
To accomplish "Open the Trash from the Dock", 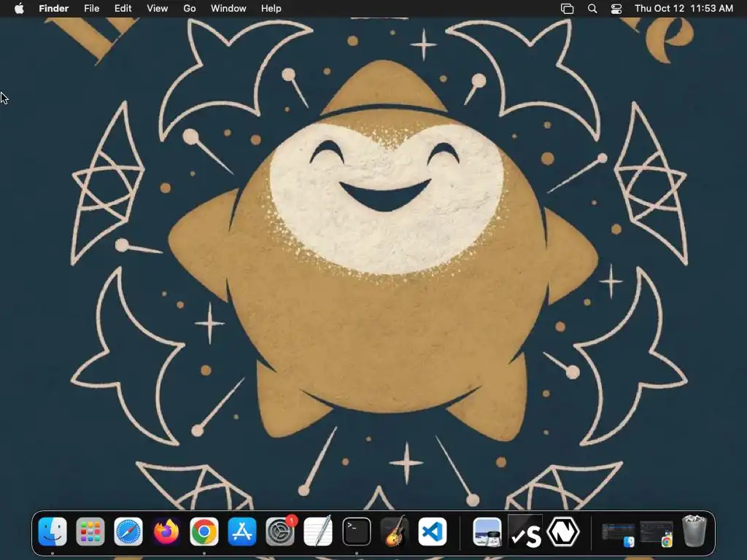I will (694, 531).
